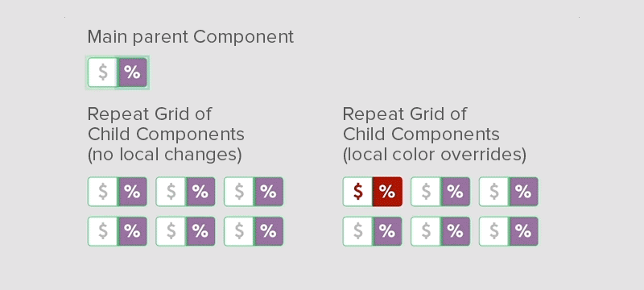Viewport: 644px width, 290px height.
Task: Select the red dollar sign in the overridden child
Action: click(358, 192)
